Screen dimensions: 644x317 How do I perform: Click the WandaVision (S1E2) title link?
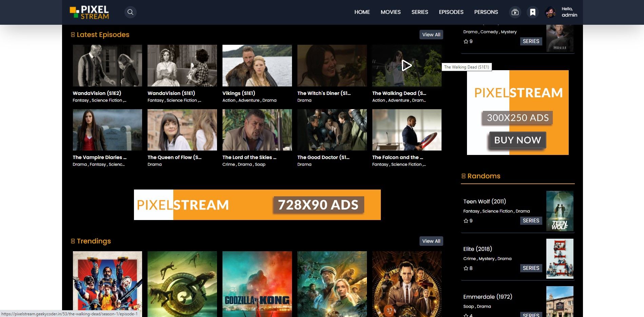click(97, 93)
